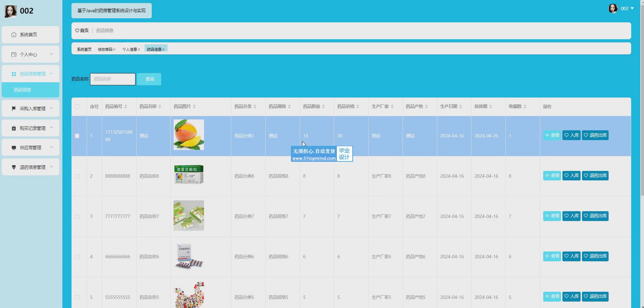Sort by 药品编号 column arrows
This screenshot has height=308, width=644.
point(126,106)
